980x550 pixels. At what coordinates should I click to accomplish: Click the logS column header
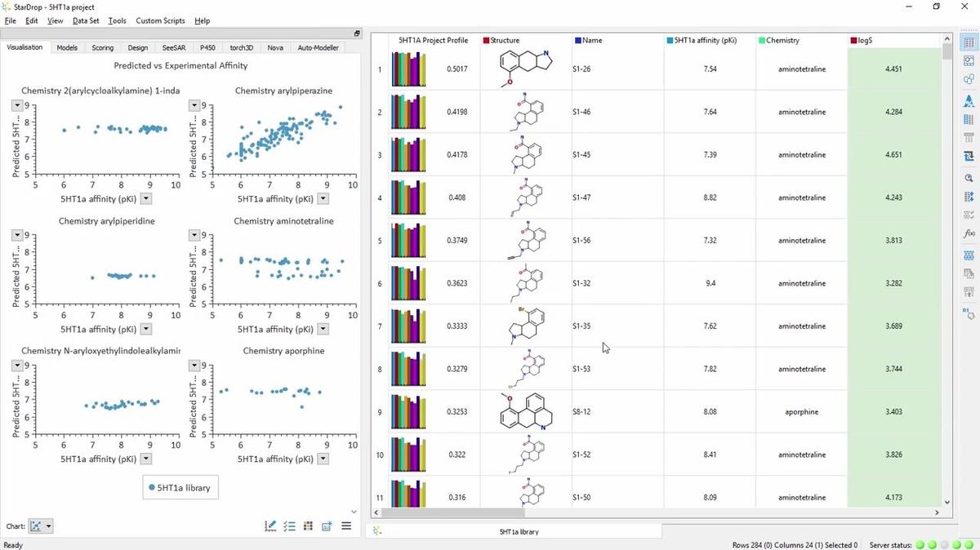click(x=866, y=40)
